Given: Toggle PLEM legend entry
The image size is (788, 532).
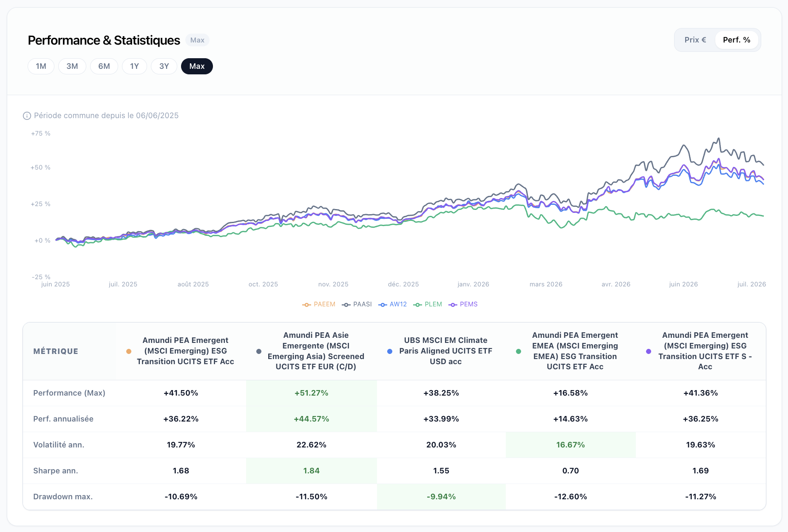Looking at the screenshot, I should [428, 304].
